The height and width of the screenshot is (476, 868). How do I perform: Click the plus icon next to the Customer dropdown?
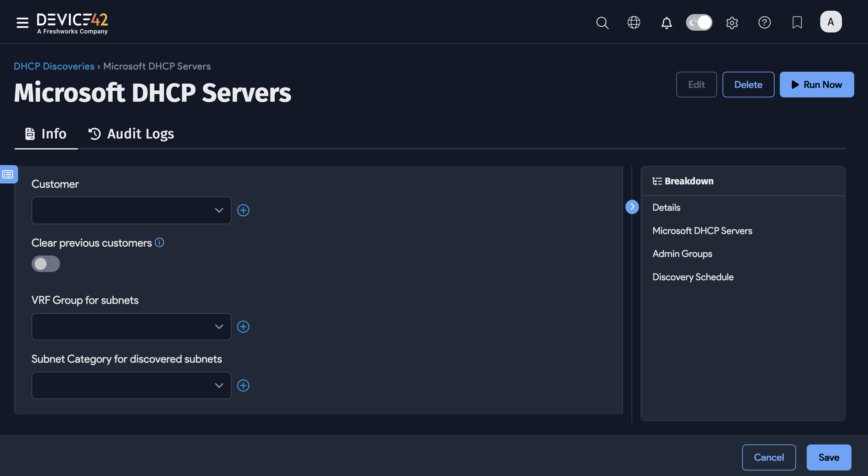click(243, 210)
